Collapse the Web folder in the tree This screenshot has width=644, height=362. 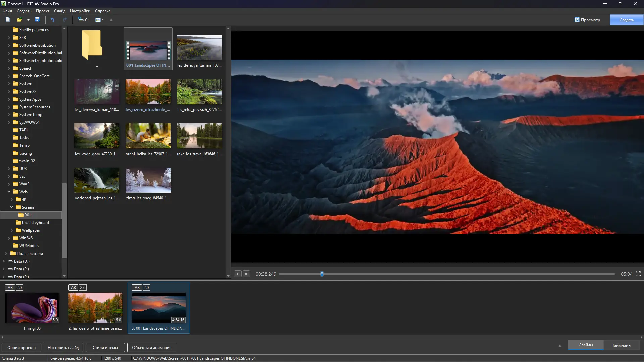click(x=9, y=192)
